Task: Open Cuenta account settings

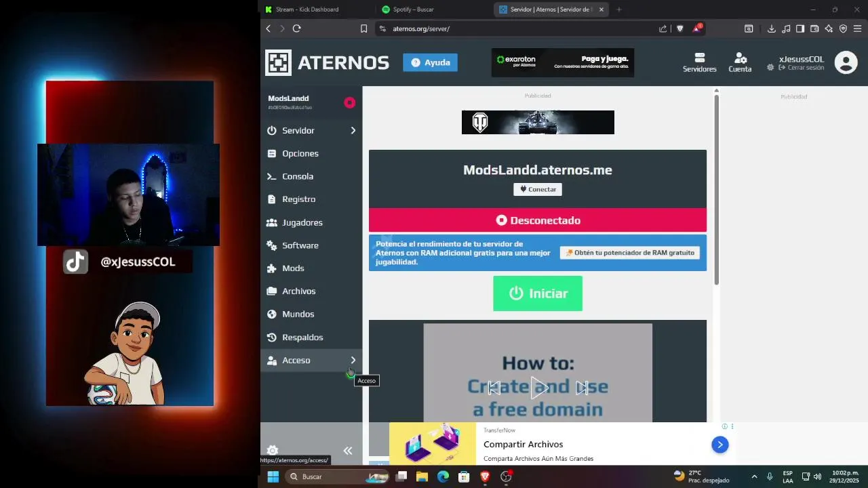Action: 740,62
